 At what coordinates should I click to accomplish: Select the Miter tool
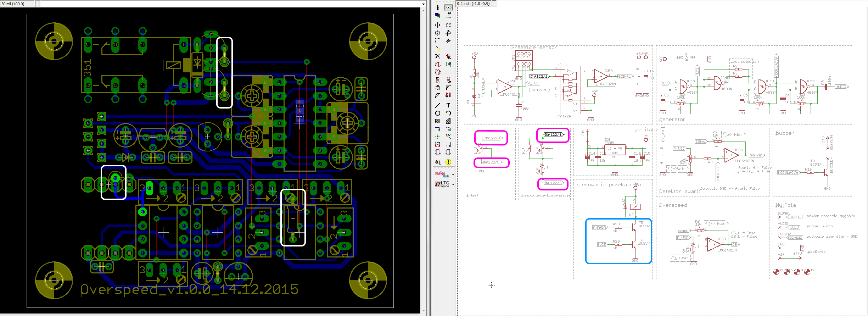point(448,88)
